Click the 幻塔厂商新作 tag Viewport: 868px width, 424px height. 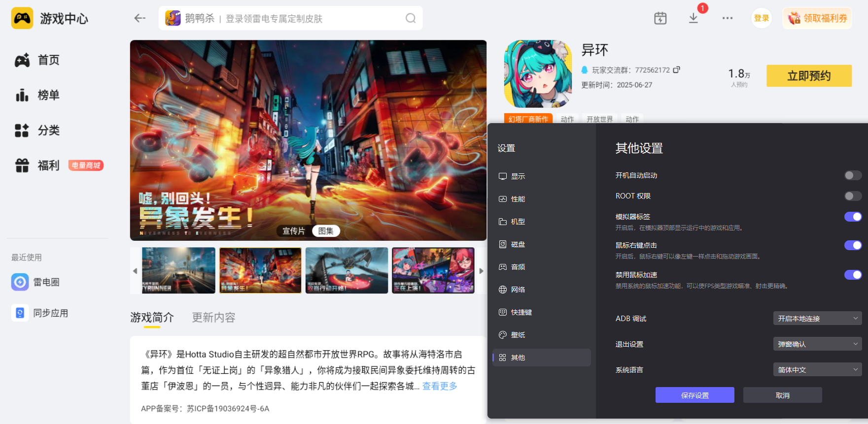(x=528, y=119)
